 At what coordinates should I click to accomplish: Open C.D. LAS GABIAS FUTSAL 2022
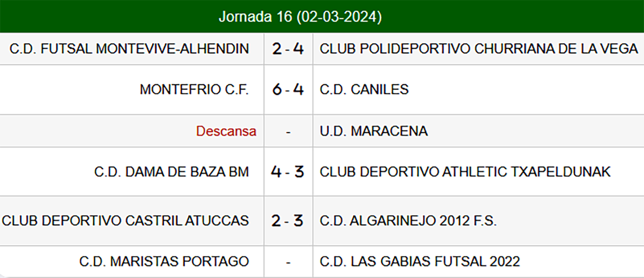tap(420, 261)
